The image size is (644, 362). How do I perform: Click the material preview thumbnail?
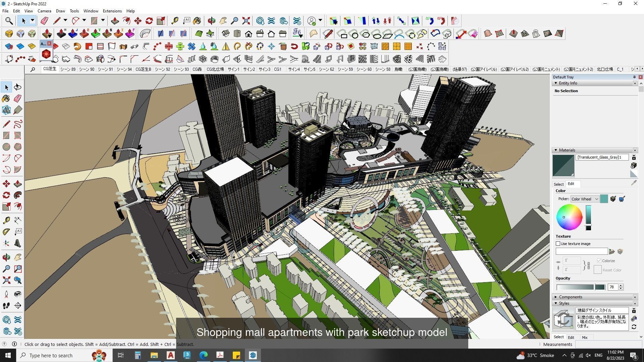[x=563, y=166]
